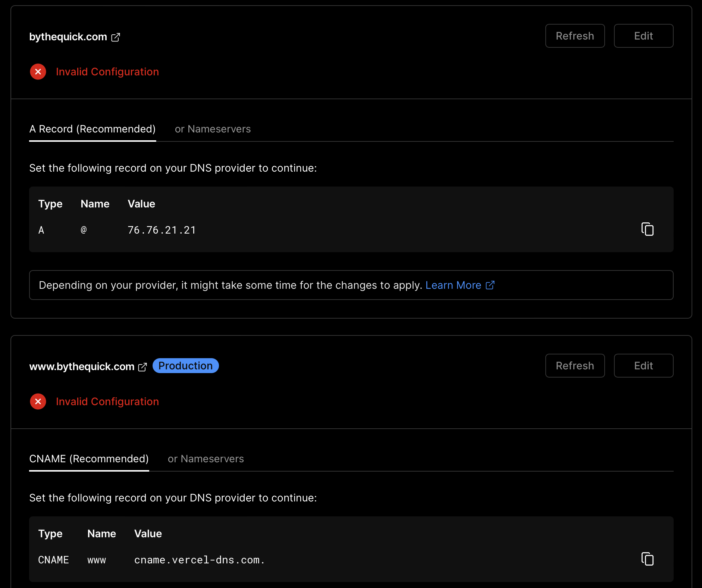Click Invalid Configuration status for www.bythequick.com
Viewport: 702px width, 588px height.
pos(107,401)
